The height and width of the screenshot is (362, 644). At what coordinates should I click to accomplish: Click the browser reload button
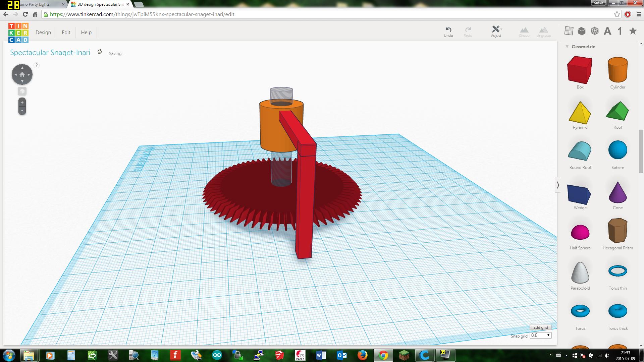tap(25, 14)
